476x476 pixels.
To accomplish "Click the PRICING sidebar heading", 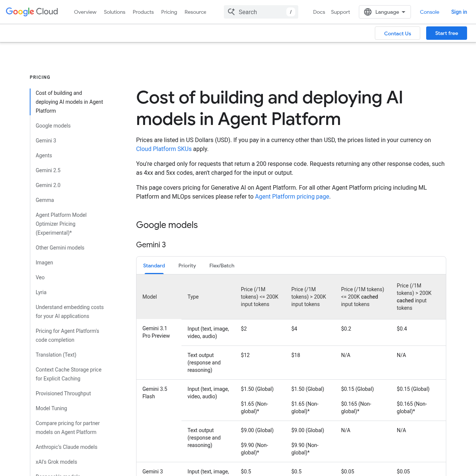I will (40, 77).
